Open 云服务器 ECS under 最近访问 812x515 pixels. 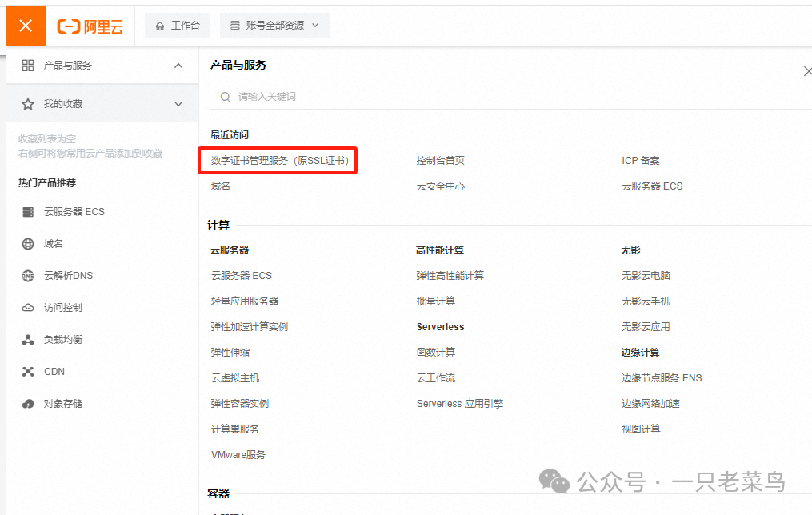652,186
